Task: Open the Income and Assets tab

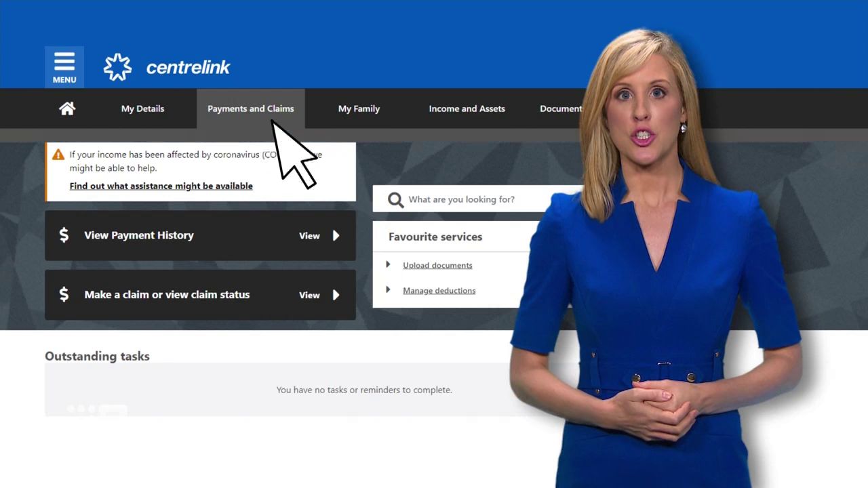Action: pos(467,108)
